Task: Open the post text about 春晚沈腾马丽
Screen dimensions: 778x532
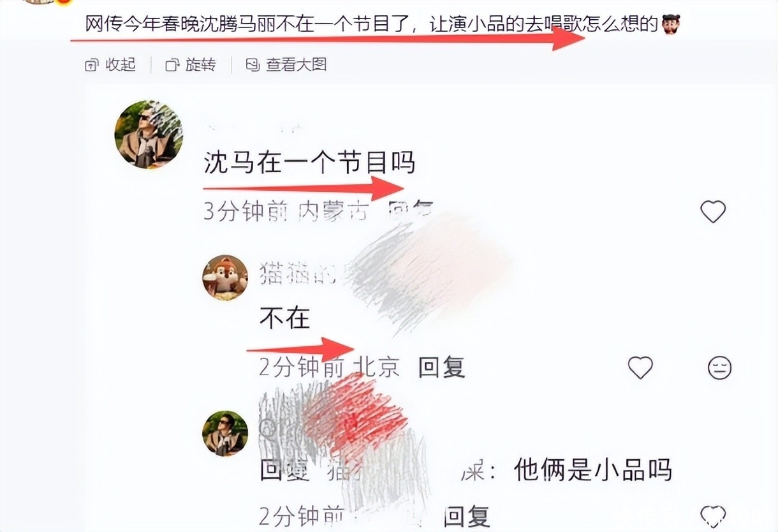Action: click(372, 25)
